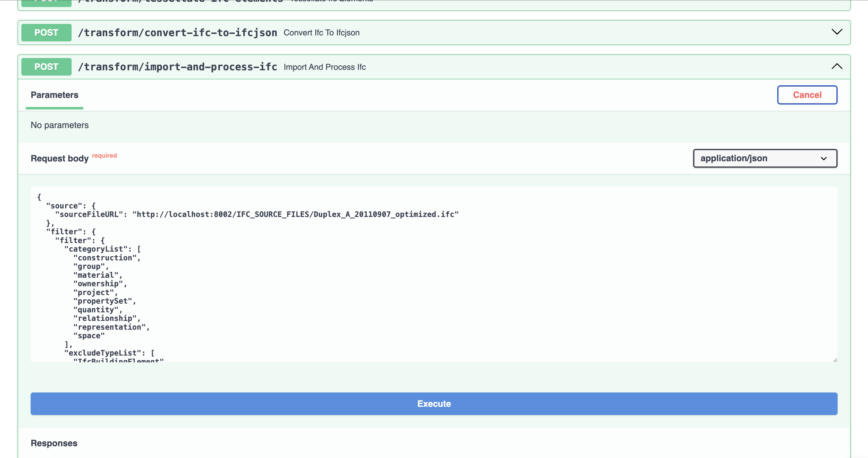868x458 pixels.
Task: Click the red "required" label
Action: click(105, 156)
